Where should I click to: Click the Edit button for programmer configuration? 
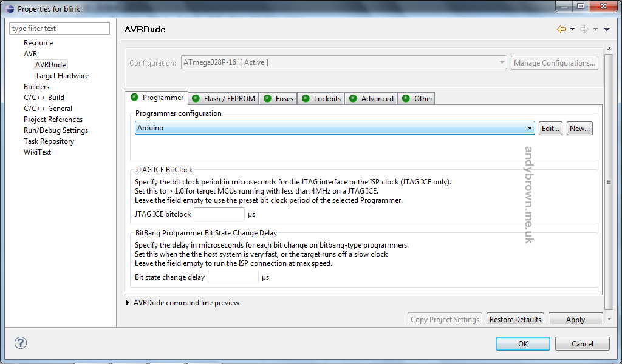[x=550, y=128]
